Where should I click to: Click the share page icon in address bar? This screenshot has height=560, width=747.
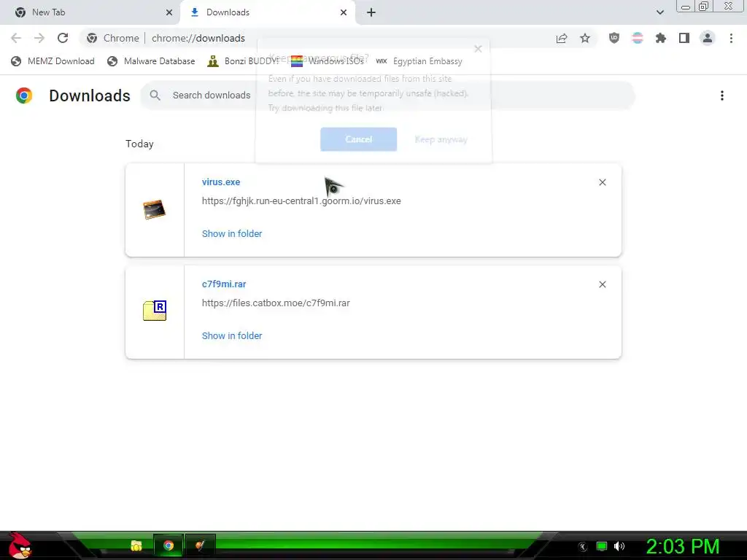[562, 38]
